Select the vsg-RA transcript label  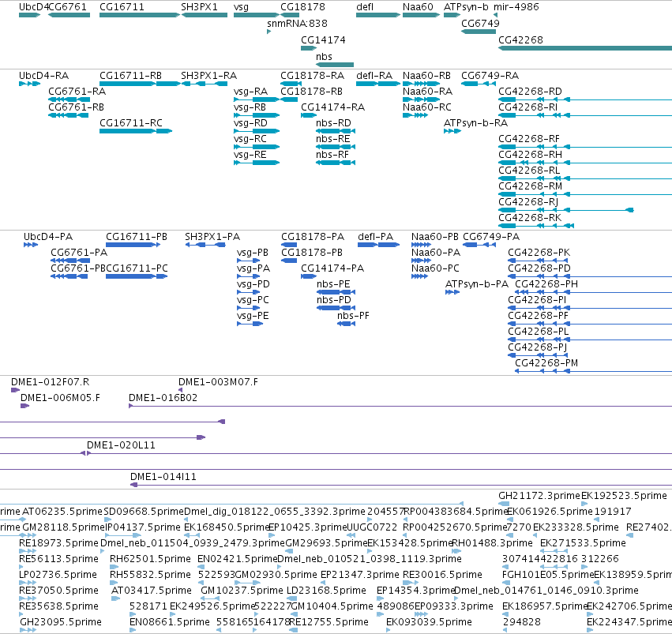click(250, 92)
